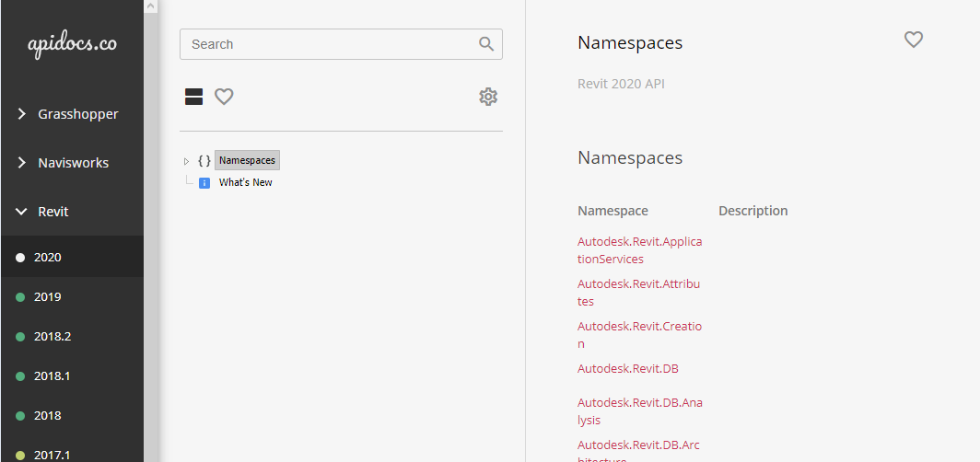The image size is (980, 462).
Task: Click the blue info icon beside What's New
Action: [204, 183]
